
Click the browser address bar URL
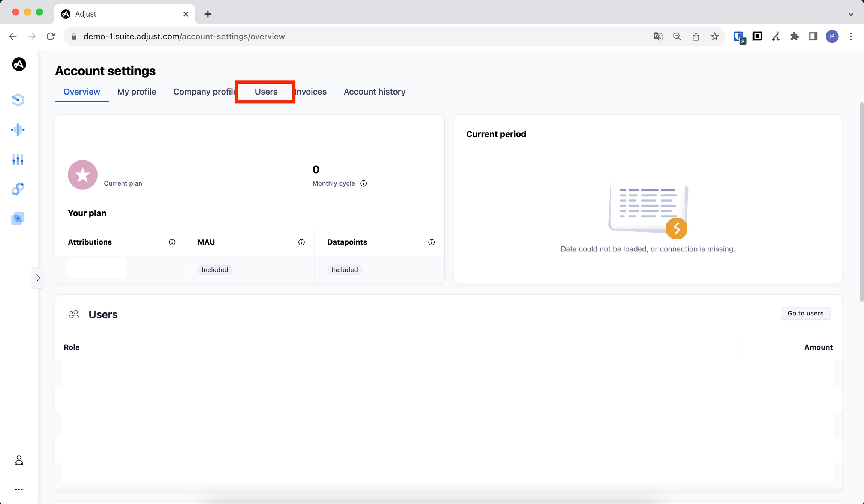184,36
